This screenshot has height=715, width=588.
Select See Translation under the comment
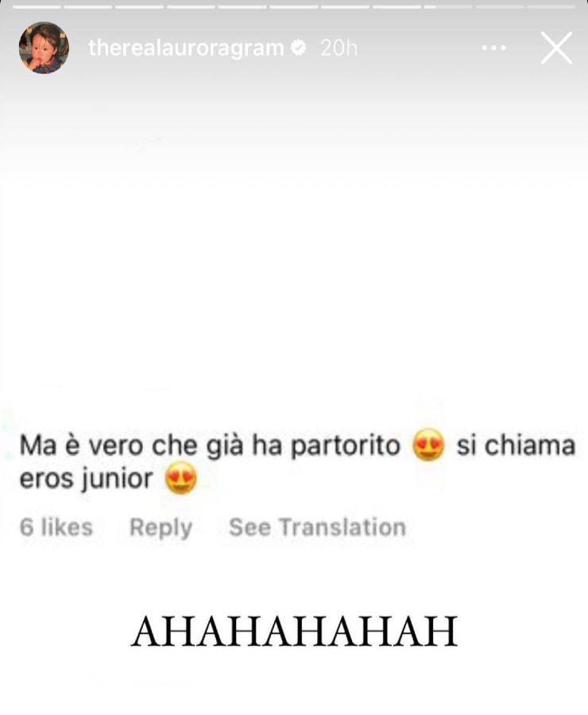318,528
